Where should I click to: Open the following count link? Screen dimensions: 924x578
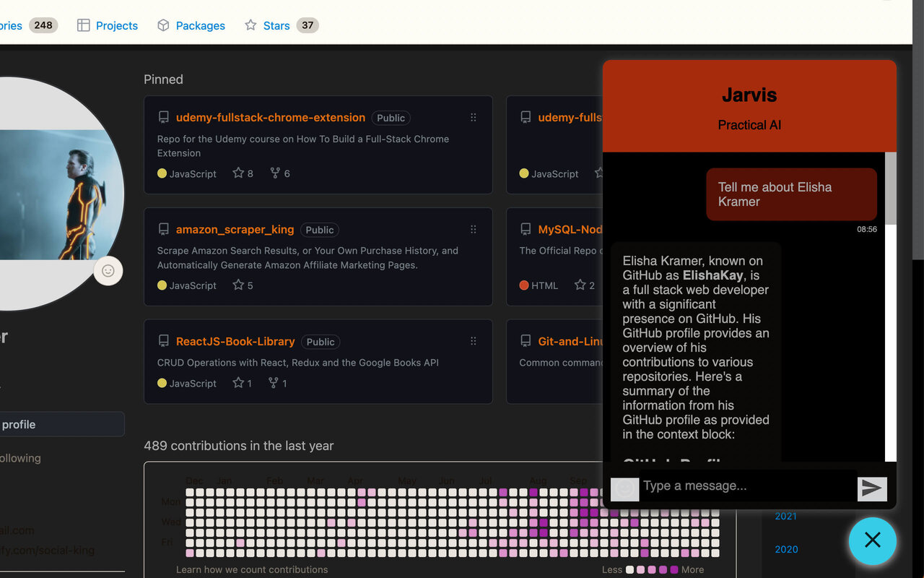coord(20,458)
